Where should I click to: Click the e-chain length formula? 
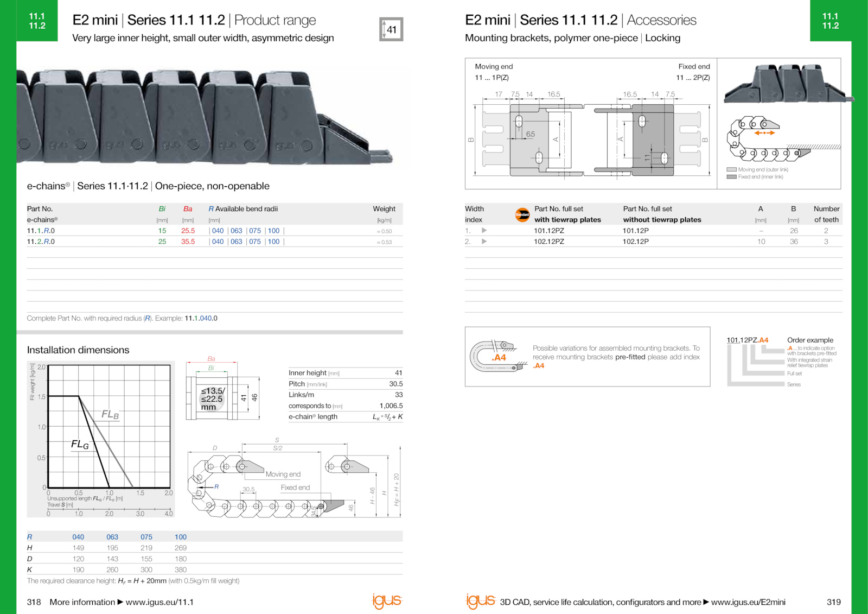click(387, 417)
